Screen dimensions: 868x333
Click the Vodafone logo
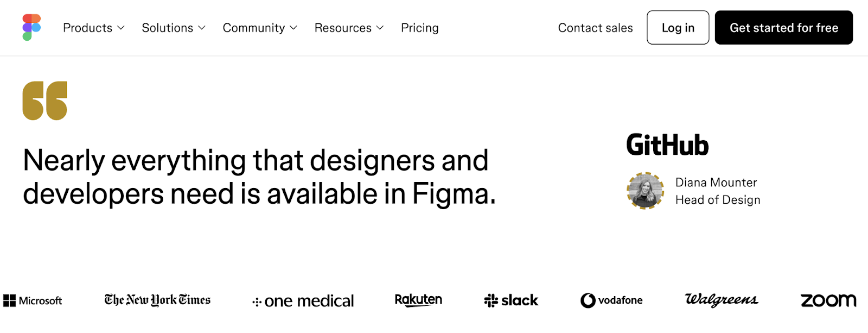point(611,300)
